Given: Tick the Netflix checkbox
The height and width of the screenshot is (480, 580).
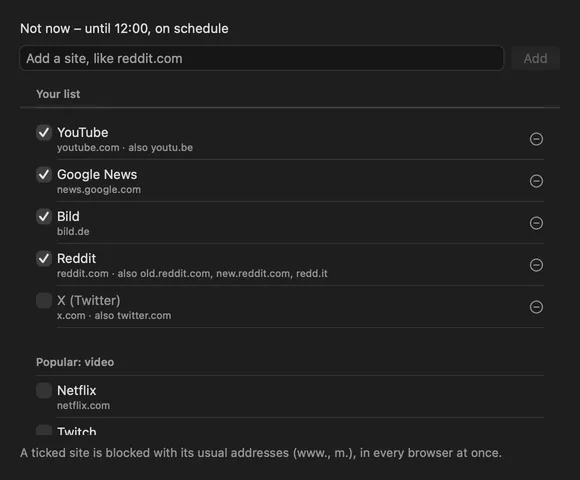Looking at the screenshot, I should 44,391.
